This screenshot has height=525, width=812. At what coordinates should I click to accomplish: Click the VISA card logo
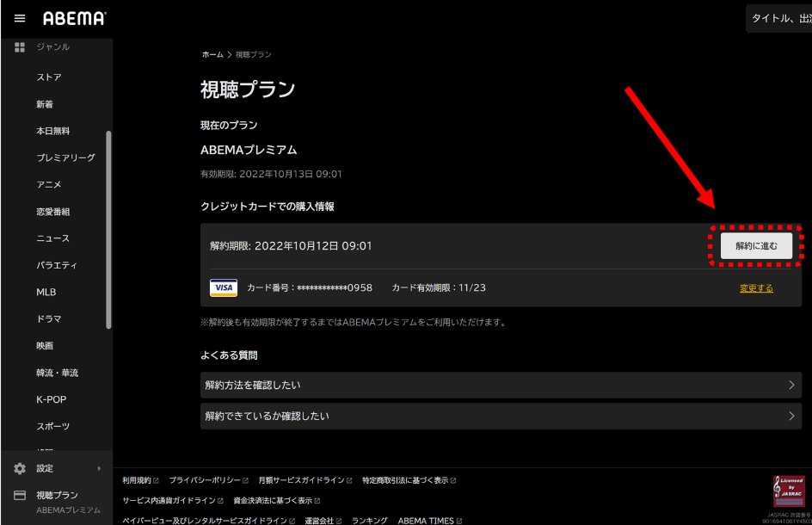tap(224, 287)
